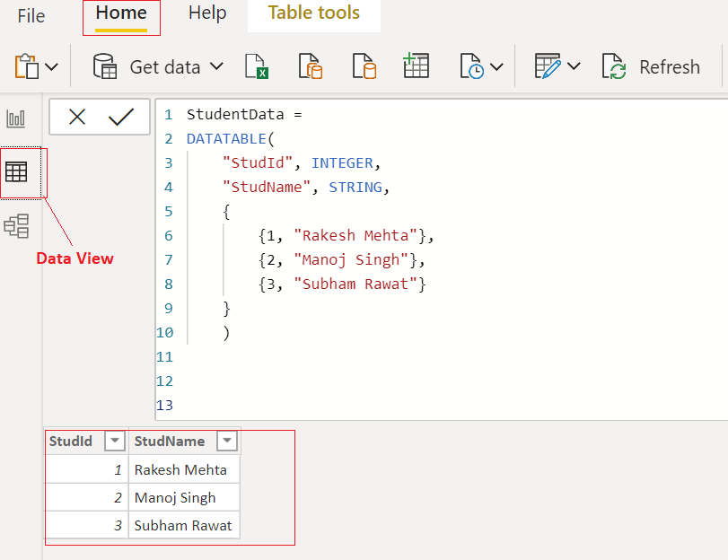
Task: Click the INTEGER keyword in formula
Action: [x=342, y=162]
